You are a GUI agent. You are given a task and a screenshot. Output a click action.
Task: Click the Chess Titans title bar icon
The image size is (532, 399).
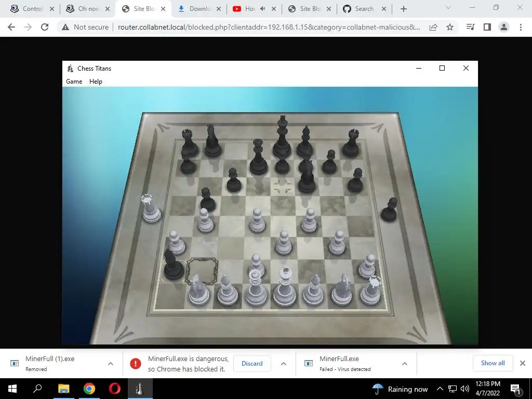point(70,68)
